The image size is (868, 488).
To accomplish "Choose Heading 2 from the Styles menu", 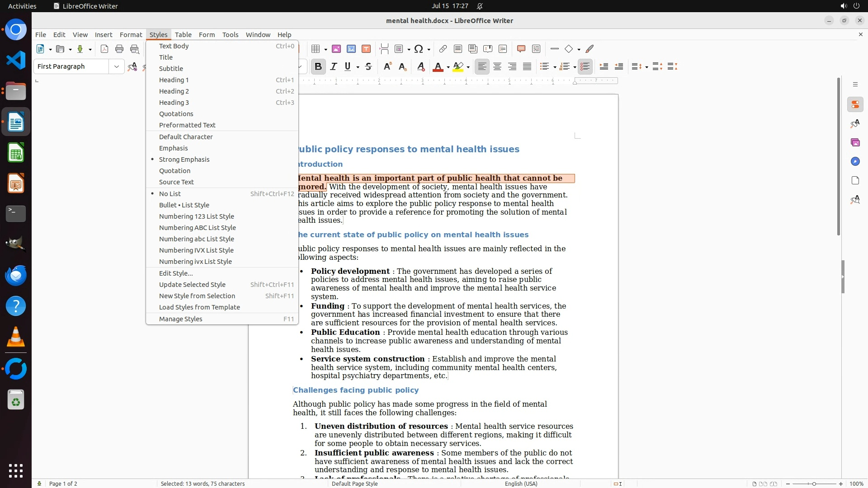I will (174, 91).
